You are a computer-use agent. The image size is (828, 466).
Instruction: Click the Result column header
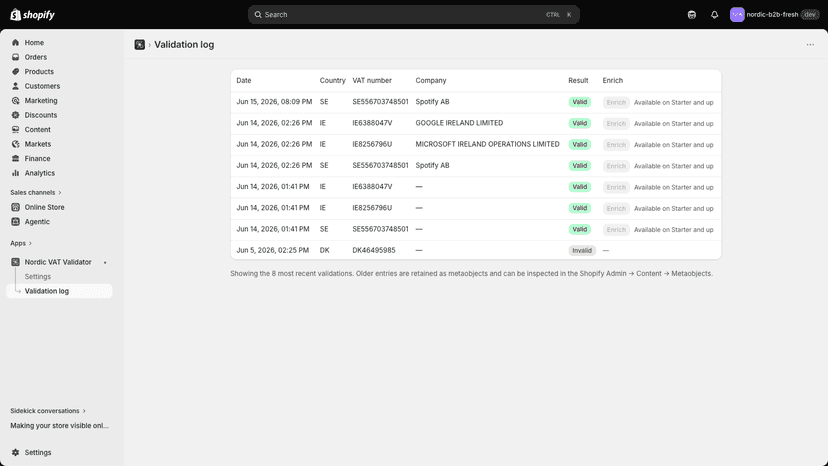pyautogui.click(x=578, y=80)
